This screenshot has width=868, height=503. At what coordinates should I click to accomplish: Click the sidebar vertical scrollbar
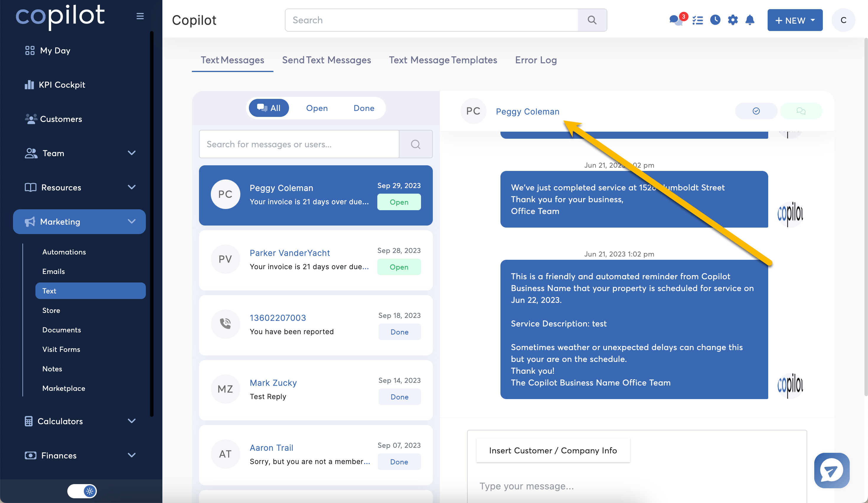point(151,224)
